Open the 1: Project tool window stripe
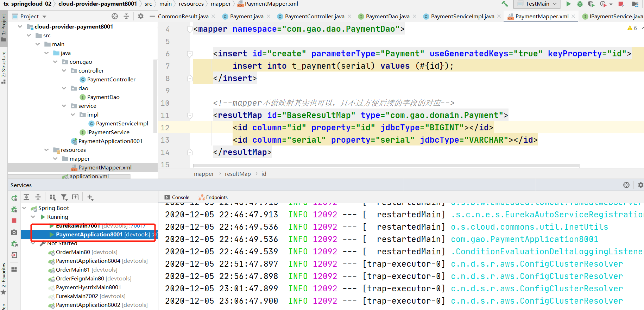Screen dimensions: 644x310 [x=4, y=27]
